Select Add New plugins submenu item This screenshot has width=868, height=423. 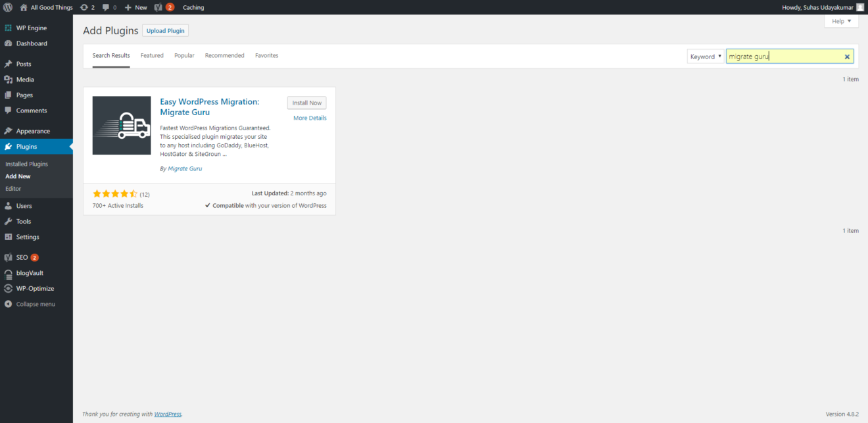pos(18,176)
